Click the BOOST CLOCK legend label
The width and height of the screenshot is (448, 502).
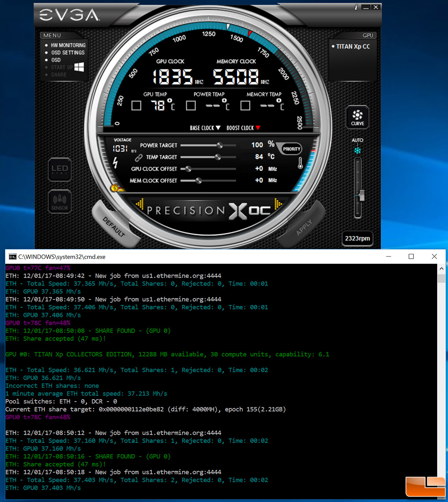243,128
